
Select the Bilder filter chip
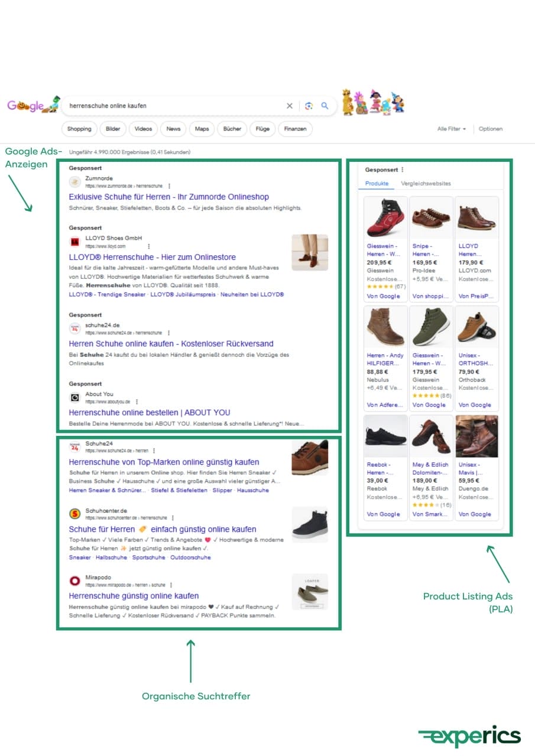(x=113, y=129)
